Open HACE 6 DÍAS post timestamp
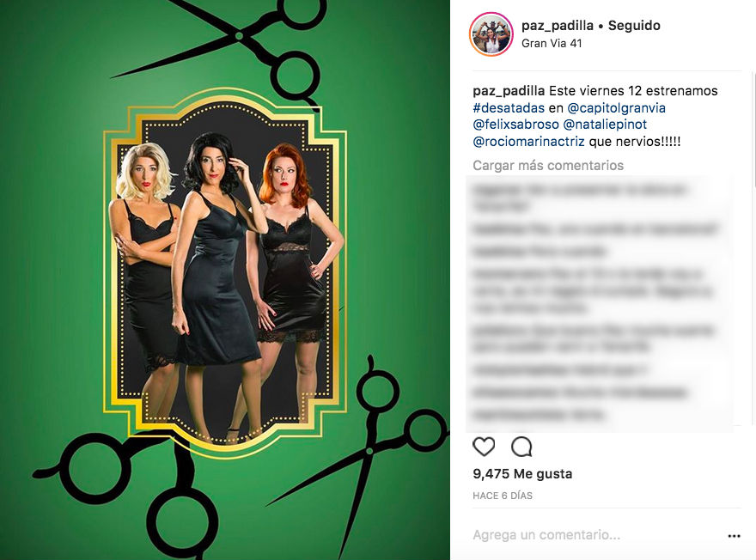 [x=503, y=496]
